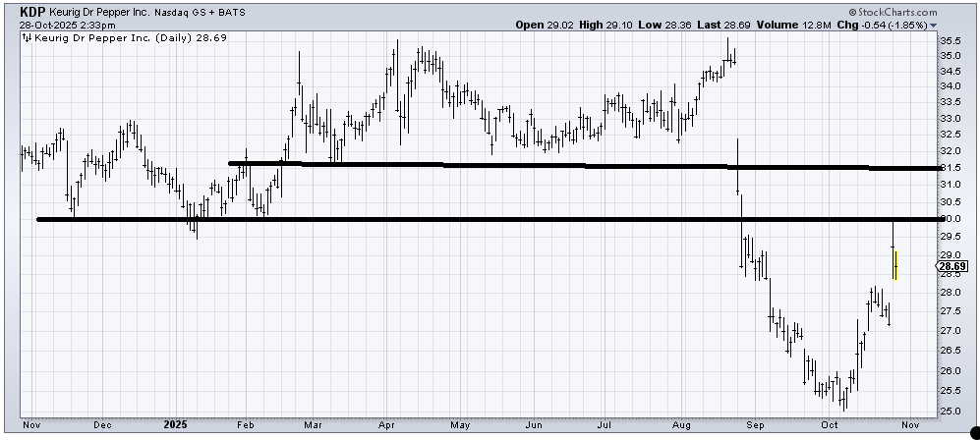980x440 pixels.
Task: Select the yellow highlighted latest price bar
Action: (895, 265)
